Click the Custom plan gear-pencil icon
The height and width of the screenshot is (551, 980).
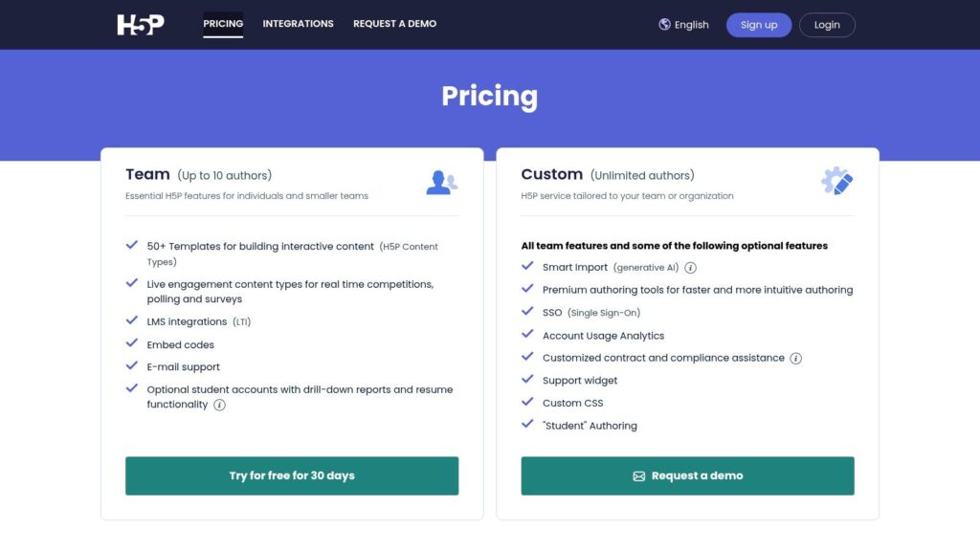836,181
